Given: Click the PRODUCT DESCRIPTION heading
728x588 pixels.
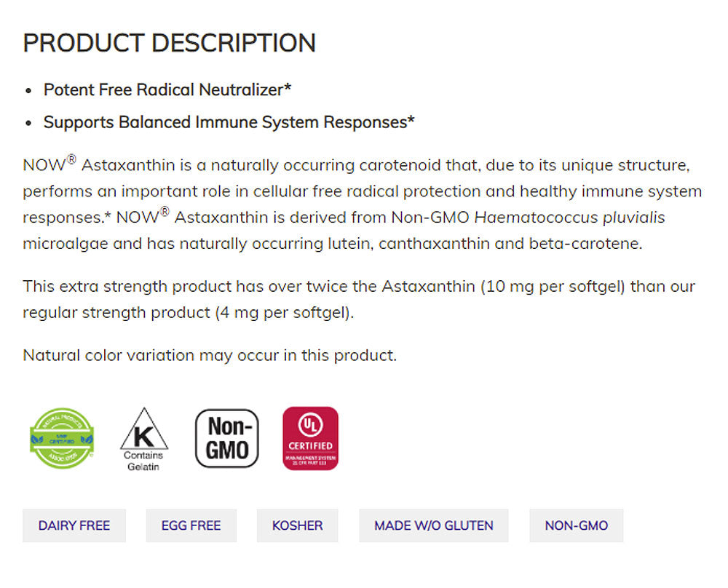Looking at the screenshot, I should coord(169,43).
